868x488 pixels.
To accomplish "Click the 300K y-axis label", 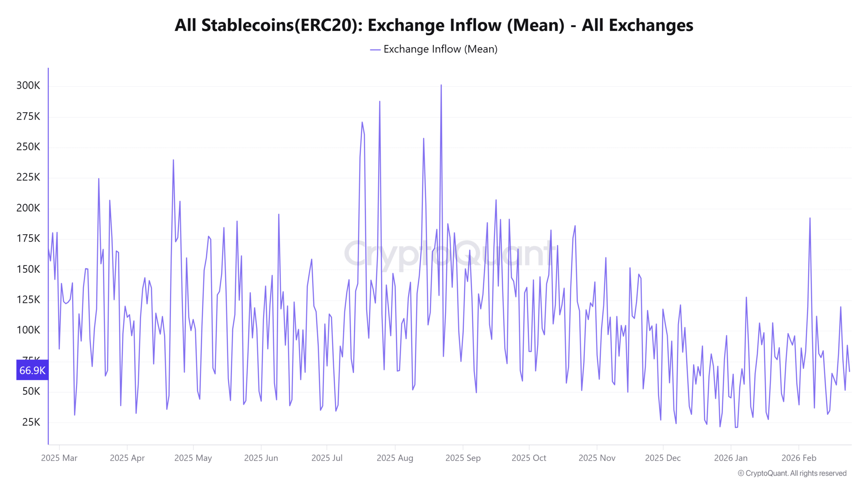I will pyautogui.click(x=28, y=85).
